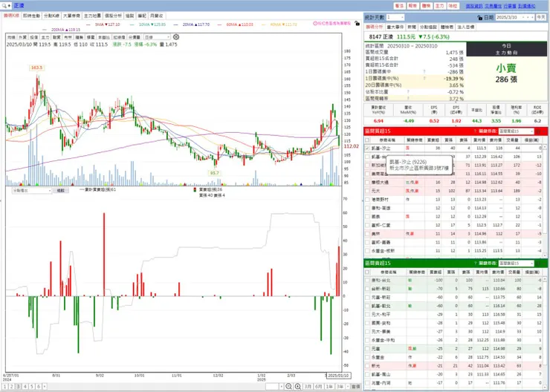This screenshot has width=550, height=392.
Task: Open the 新聞 tab in right panel
Action: click(412, 27)
